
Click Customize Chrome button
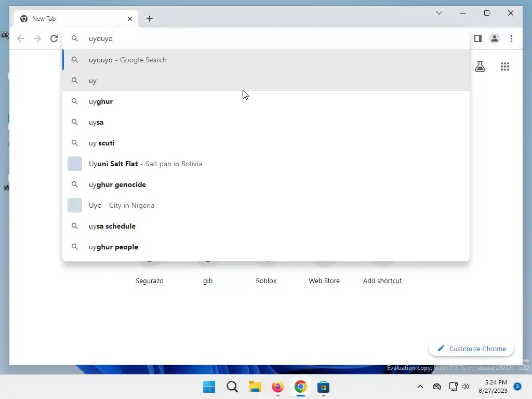coord(471,349)
